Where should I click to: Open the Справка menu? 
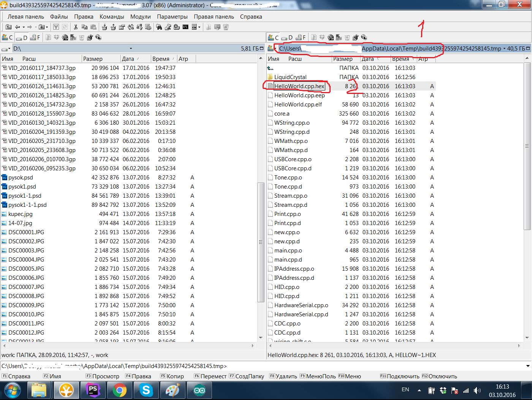tap(251, 17)
